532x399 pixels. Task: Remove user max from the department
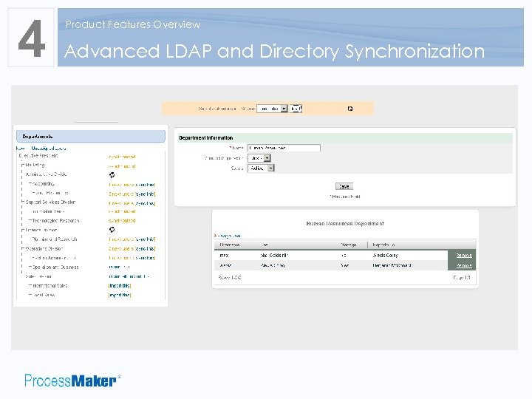pyautogui.click(x=464, y=255)
